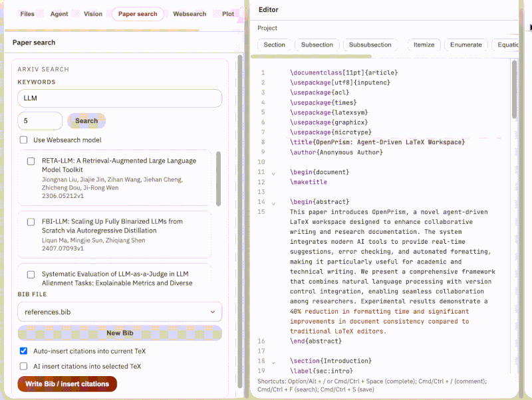
Task: Click the FBI-LLM paper title
Action: (x=112, y=226)
